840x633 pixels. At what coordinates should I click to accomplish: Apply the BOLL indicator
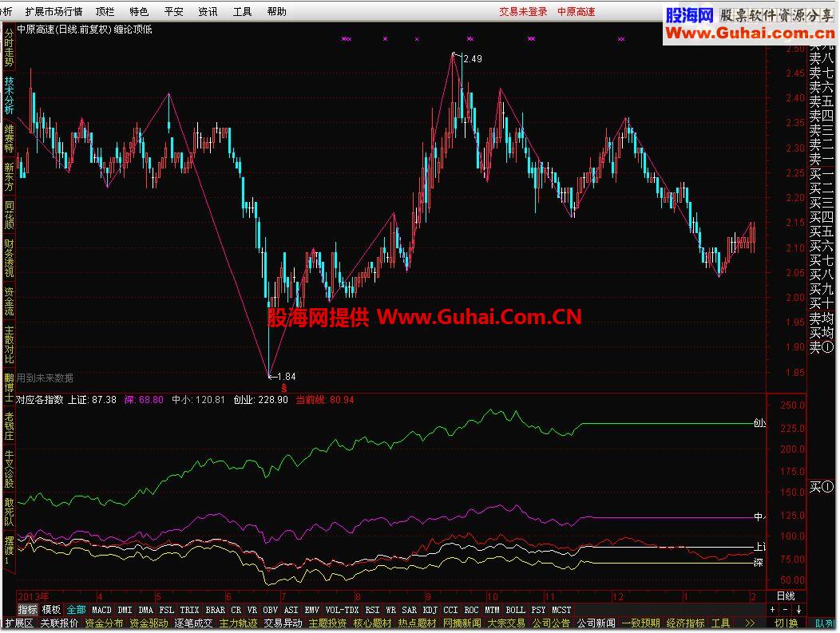[x=515, y=609]
